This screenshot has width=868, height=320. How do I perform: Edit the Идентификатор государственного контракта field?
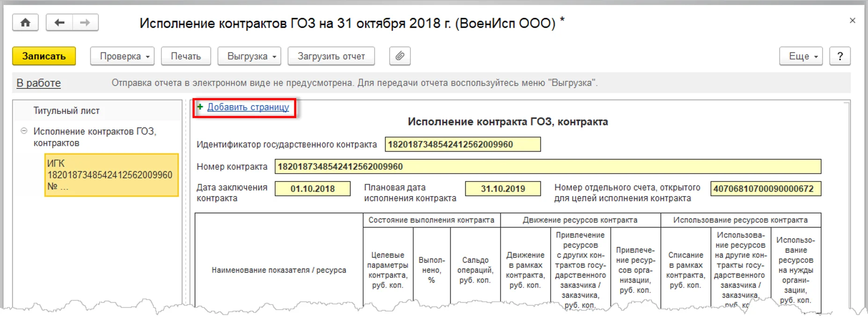[462, 145]
